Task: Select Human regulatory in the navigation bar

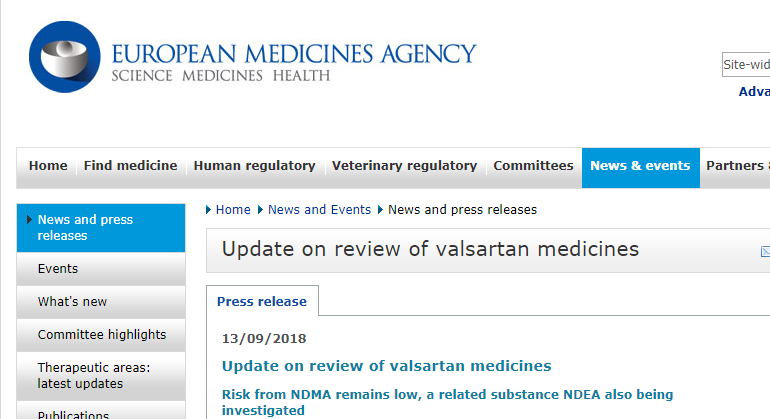Action: click(x=254, y=166)
